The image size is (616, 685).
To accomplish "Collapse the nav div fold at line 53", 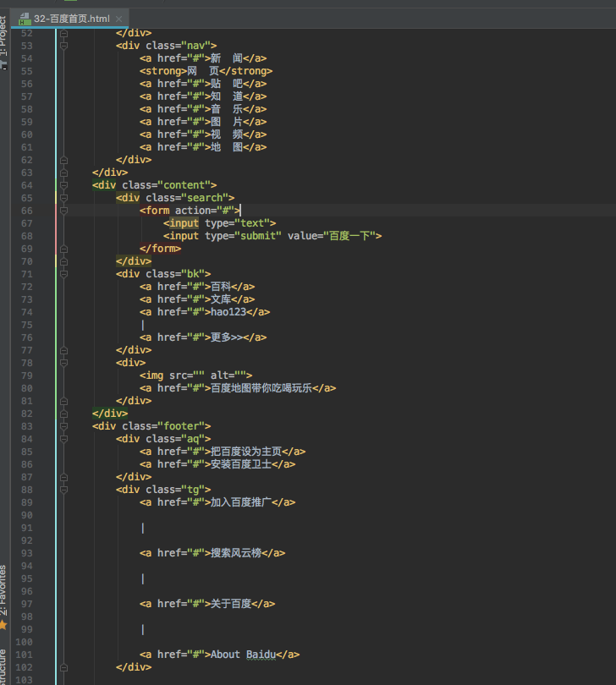I will point(63,46).
